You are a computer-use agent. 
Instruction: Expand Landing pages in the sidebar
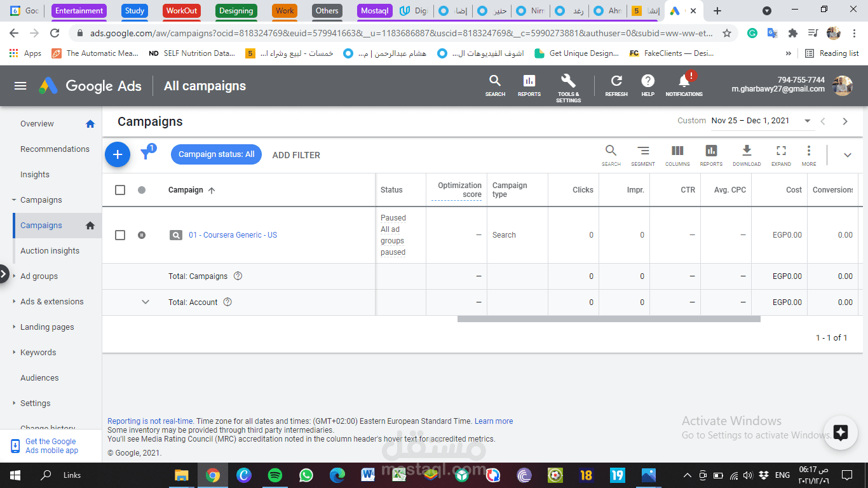tap(14, 327)
